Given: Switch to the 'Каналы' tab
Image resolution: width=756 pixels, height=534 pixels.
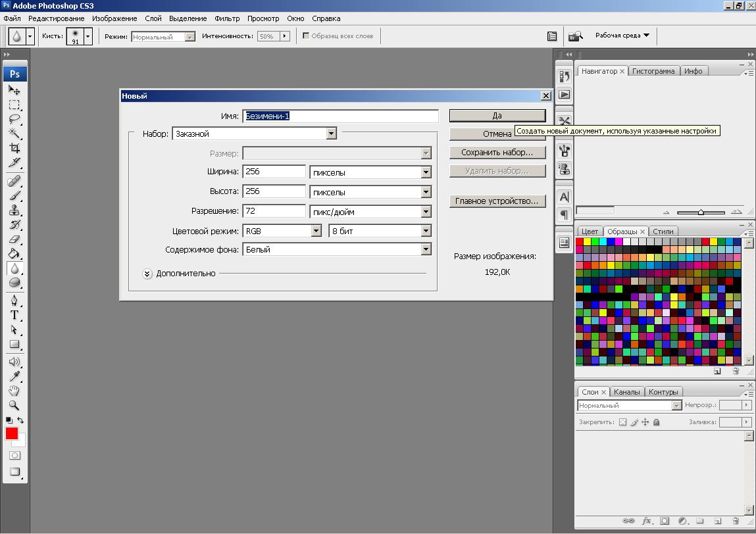Looking at the screenshot, I should point(626,392).
